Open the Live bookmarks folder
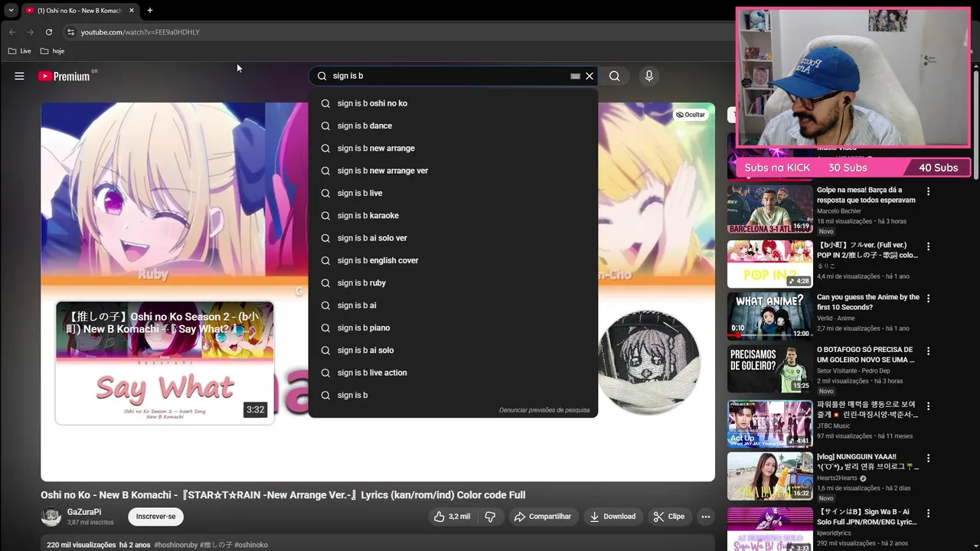The image size is (980, 551). click(x=20, y=51)
